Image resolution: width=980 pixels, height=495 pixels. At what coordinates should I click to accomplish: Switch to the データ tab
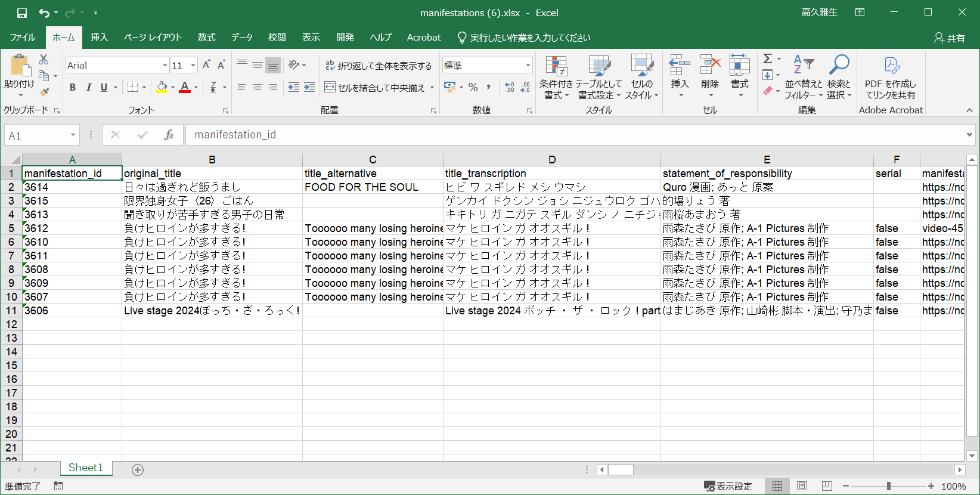242,37
